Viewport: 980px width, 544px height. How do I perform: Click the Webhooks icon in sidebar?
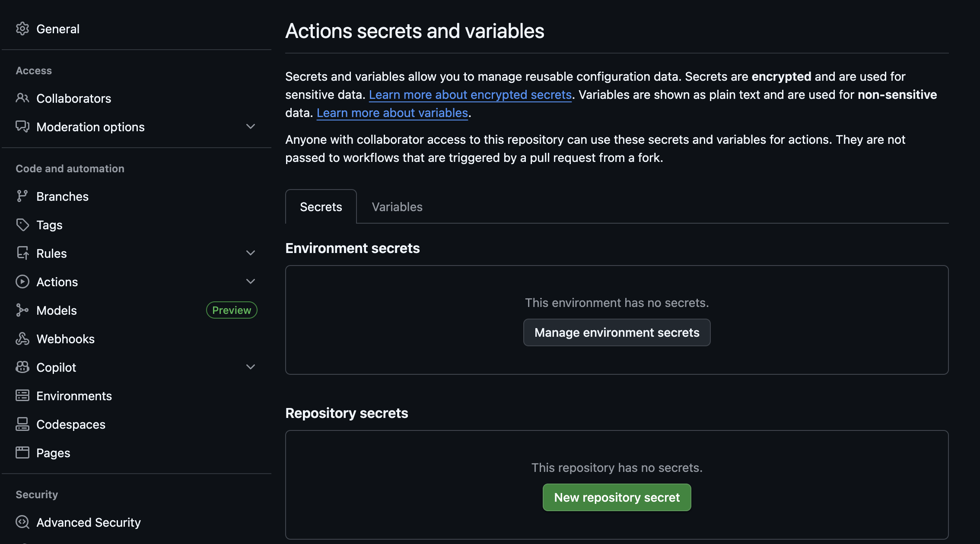22,339
